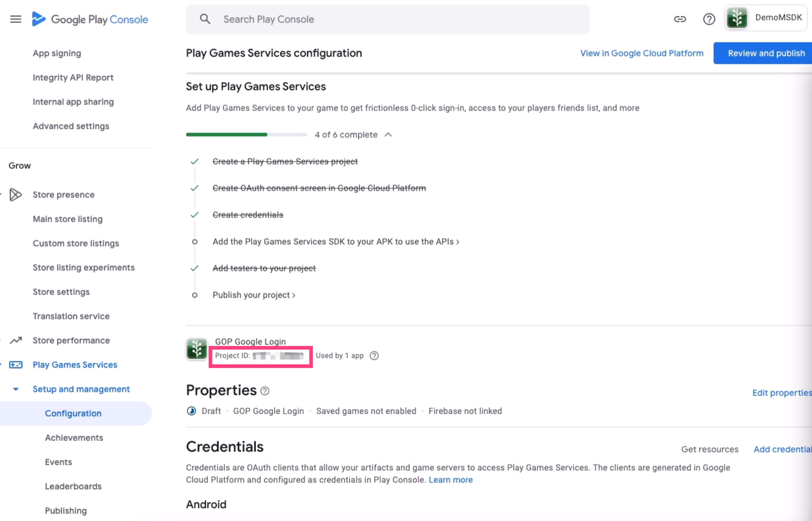Open the help question mark icon
This screenshot has height=521, width=812.
click(x=709, y=19)
